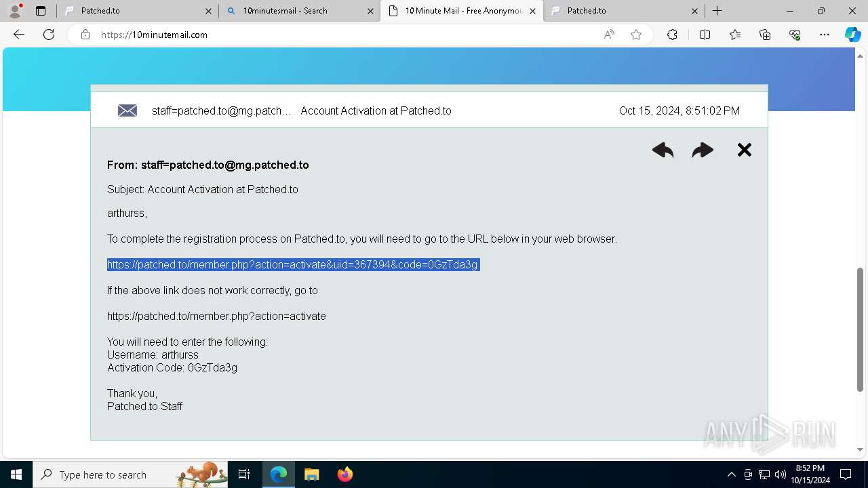Click the Account Activation at Patched.to header row
Image resolution: width=868 pixels, height=488 pixels.
429,110
